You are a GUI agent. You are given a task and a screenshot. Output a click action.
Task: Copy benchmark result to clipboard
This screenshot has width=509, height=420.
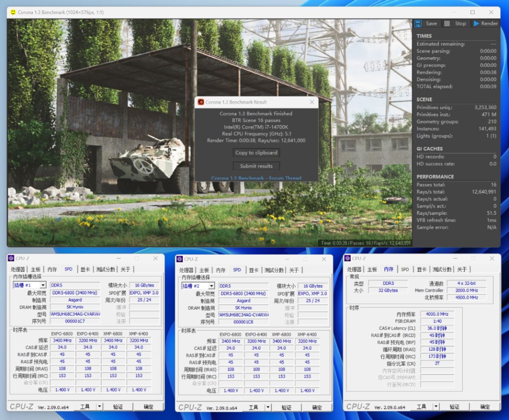click(x=256, y=153)
